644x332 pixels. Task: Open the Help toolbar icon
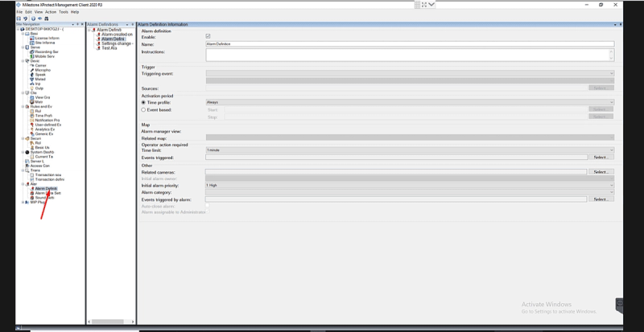coord(33,18)
